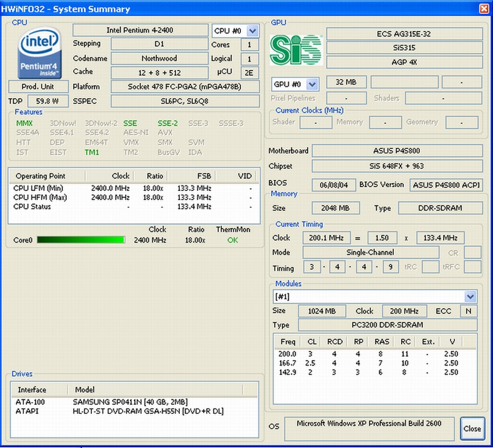Screen dimensions: 493x448
Task: Select the CPU Status row
Action: tap(134, 207)
